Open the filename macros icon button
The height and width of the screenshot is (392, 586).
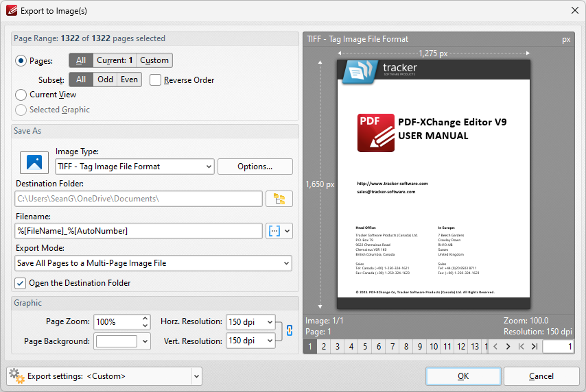pos(274,231)
